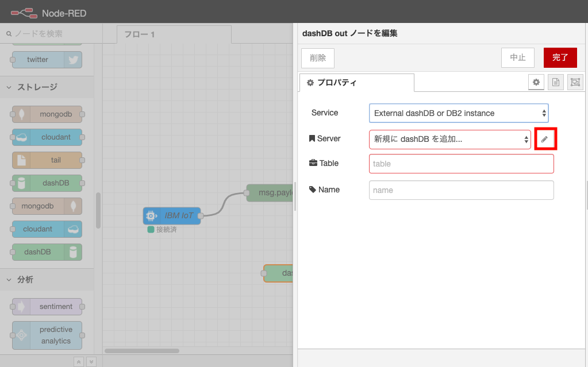588x367 pixels.
Task: Open the node appearance settings icon
Action: [575, 82]
